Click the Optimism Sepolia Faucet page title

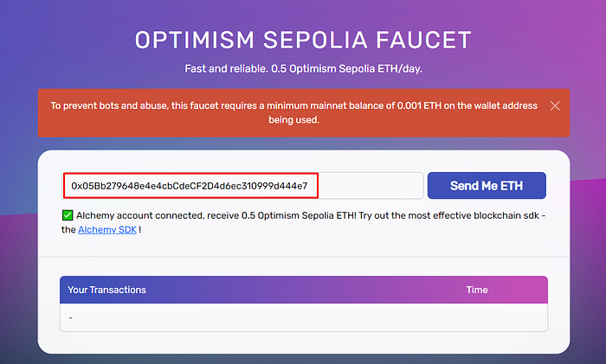[303, 40]
